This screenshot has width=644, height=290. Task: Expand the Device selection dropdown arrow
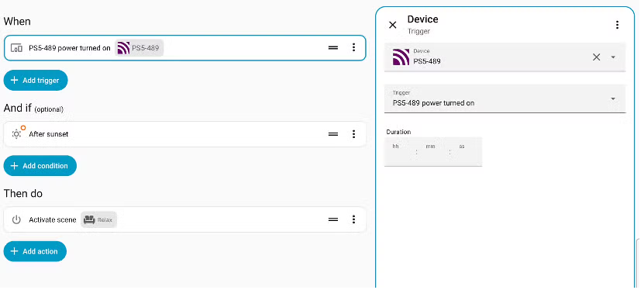coord(613,57)
